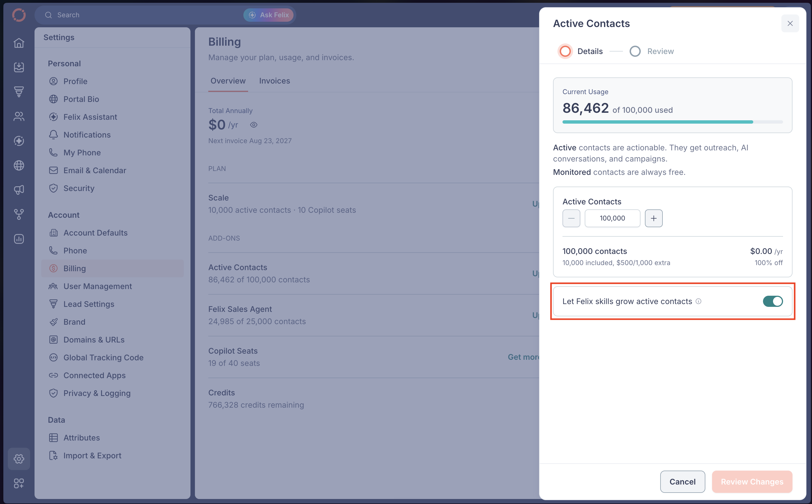Screen dimensions: 812x504
Task: Open the megaphone campaigns icon
Action: tap(19, 190)
